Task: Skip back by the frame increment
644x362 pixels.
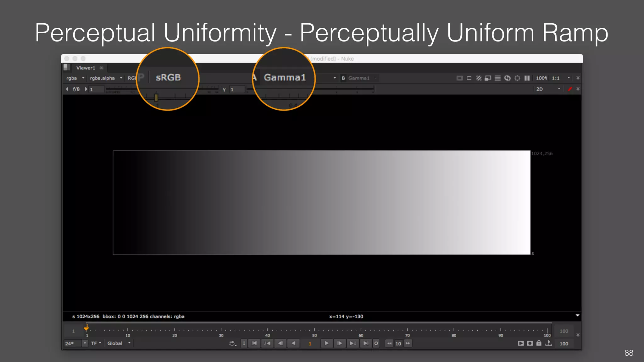Action: coord(389,343)
